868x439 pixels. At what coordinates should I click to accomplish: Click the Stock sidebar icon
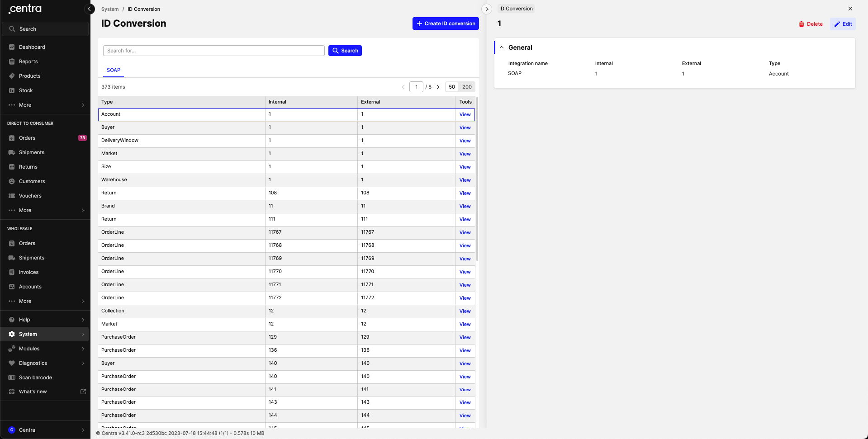click(12, 90)
